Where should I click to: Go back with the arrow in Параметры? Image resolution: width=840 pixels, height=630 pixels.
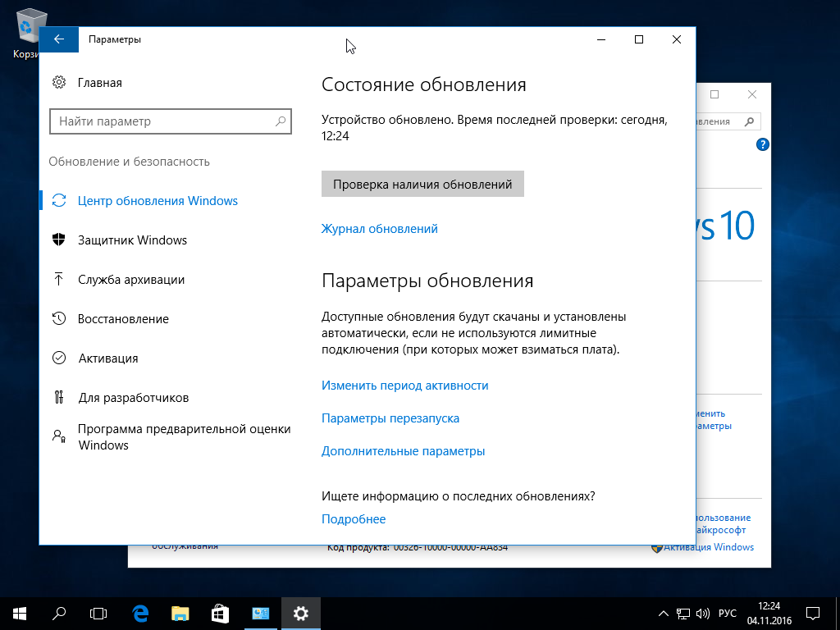pyautogui.click(x=59, y=39)
